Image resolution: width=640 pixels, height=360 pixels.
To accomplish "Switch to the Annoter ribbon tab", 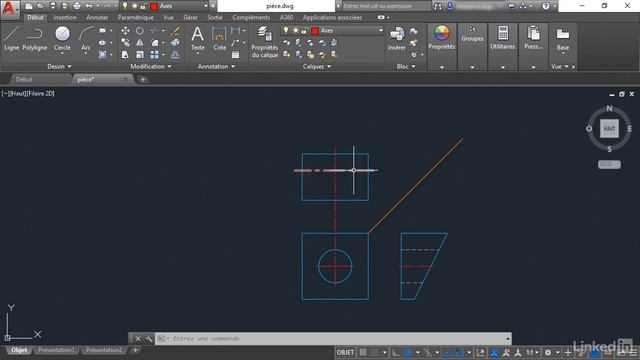I will tap(97, 18).
